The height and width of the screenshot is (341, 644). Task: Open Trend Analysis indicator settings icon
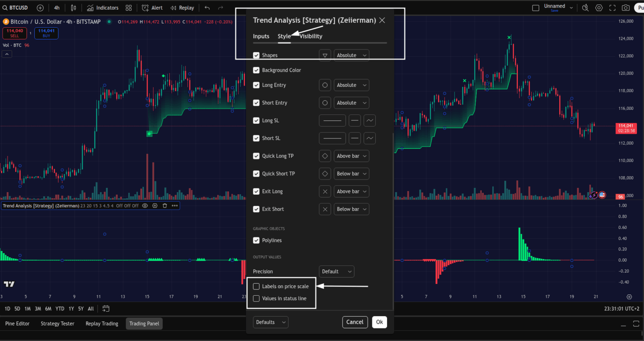[x=155, y=206]
